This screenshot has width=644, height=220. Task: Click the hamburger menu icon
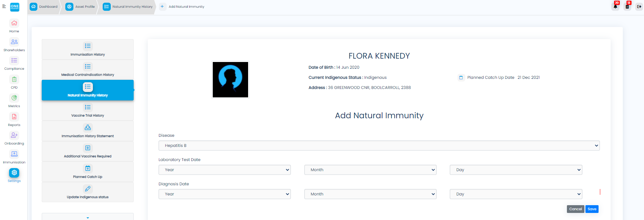(4, 6)
